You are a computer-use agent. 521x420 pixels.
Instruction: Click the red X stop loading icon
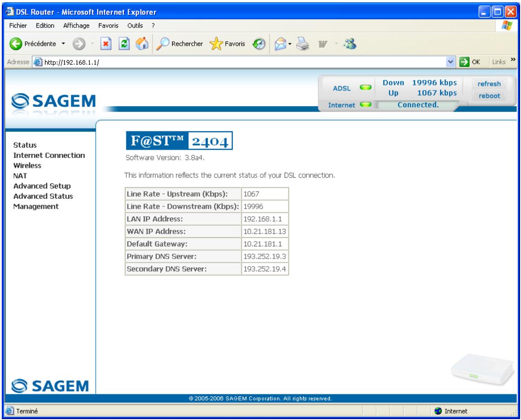pos(106,44)
